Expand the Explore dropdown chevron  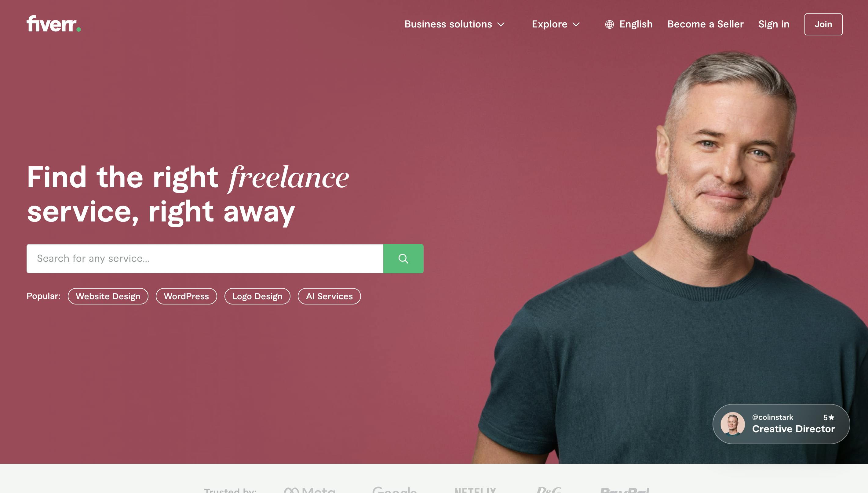tap(576, 24)
